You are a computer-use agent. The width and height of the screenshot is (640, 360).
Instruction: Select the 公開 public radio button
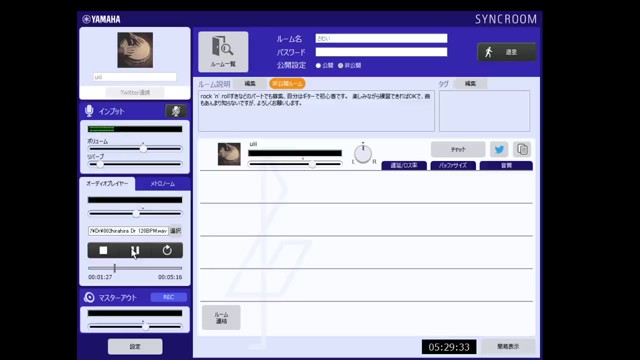(x=318, y=65)
